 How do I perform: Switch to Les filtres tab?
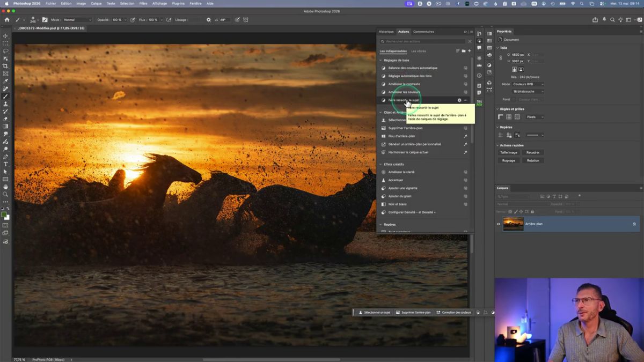pyautogui.click(x=419, y=51)
